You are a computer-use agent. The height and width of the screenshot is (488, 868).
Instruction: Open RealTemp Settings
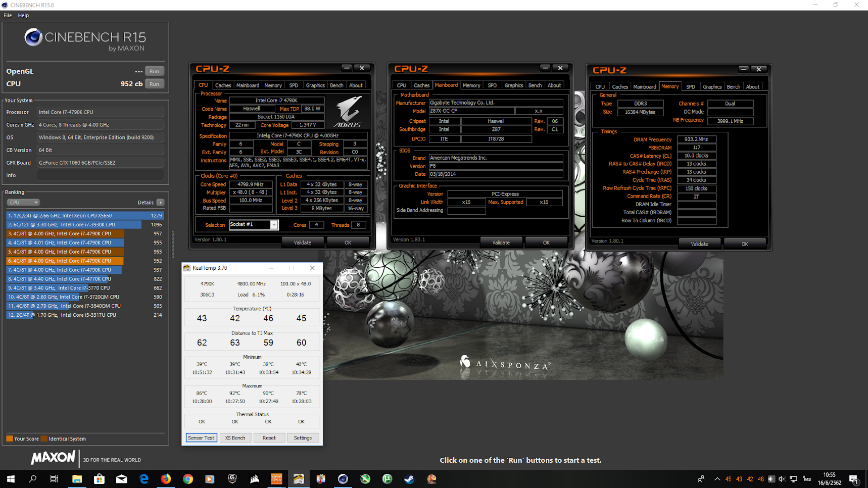coord(303,437)
